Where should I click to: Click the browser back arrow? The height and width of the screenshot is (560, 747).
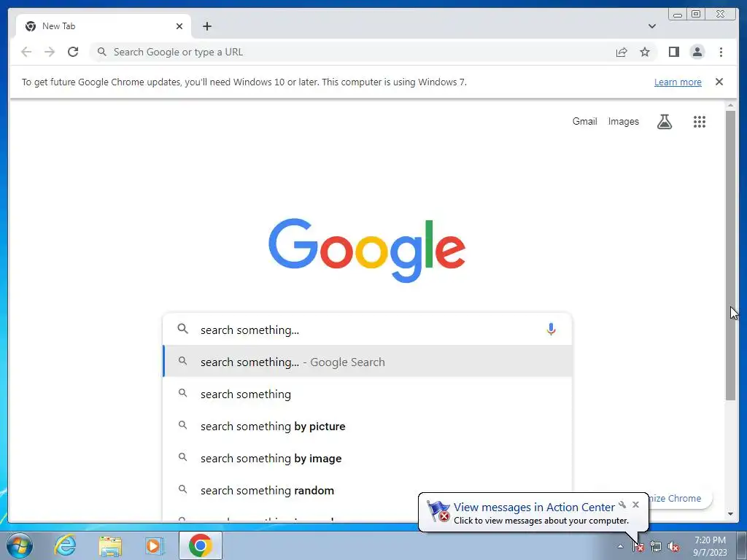[26, 52]
